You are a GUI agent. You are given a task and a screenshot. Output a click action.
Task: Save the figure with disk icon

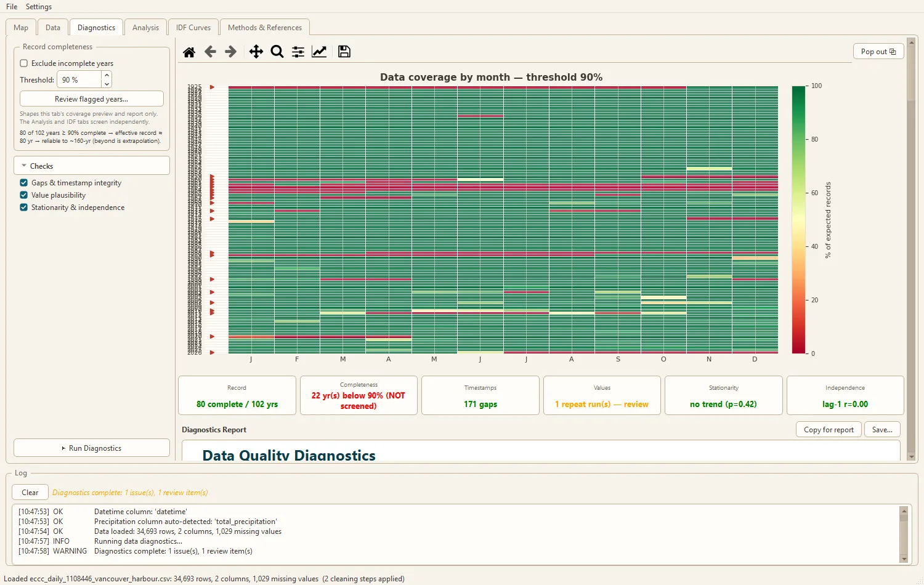344,52
